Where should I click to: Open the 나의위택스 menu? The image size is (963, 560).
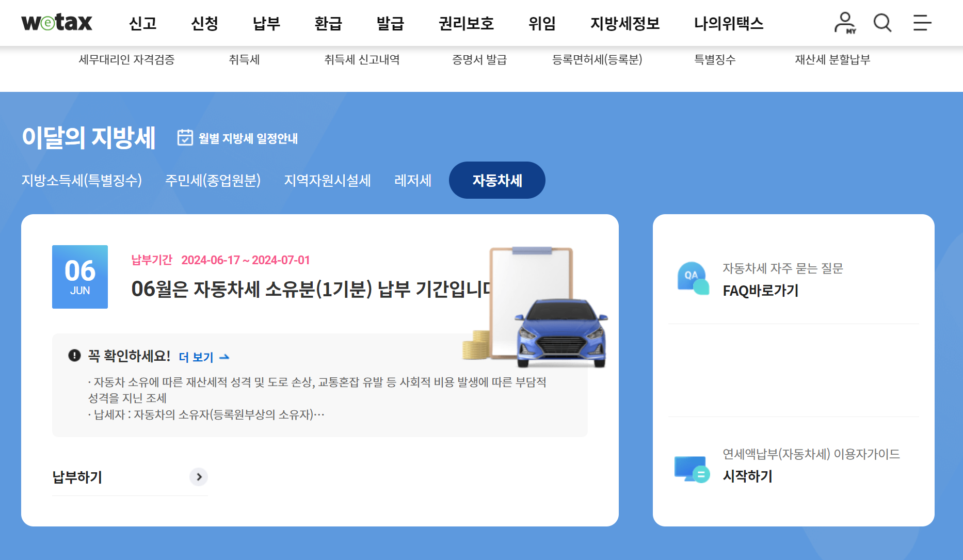pos(729,23)
